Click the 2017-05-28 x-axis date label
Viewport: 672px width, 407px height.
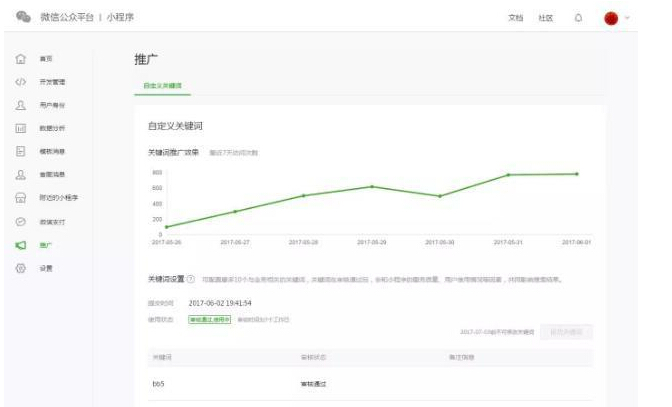point(303,242)
